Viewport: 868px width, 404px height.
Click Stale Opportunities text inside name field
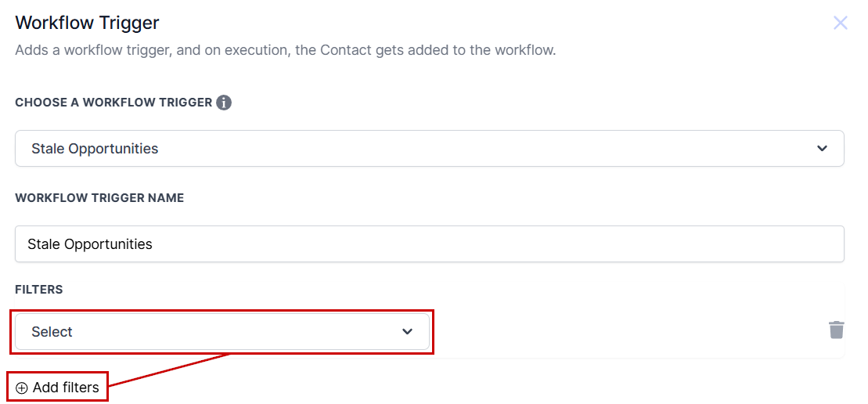click(90, 244)
